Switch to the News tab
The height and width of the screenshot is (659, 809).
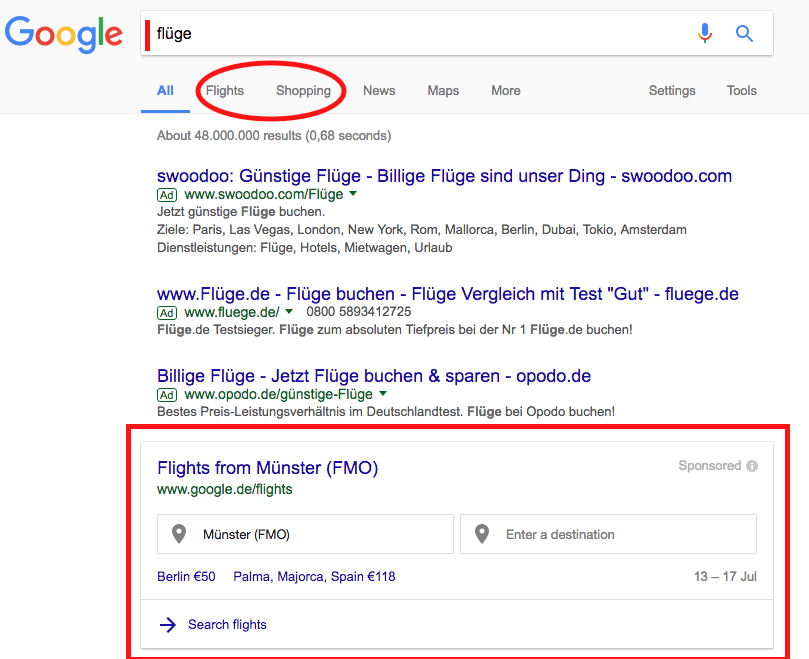tap(379, 91)
